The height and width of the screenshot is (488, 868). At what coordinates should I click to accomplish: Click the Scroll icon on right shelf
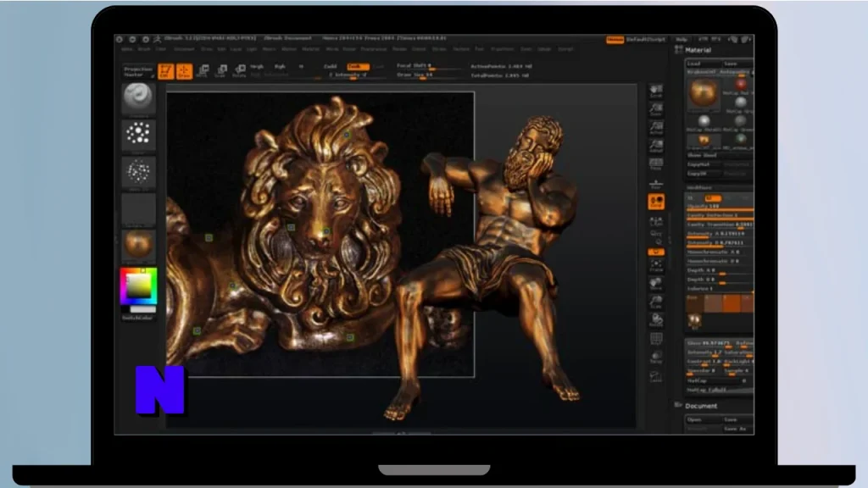coord(656,91)
